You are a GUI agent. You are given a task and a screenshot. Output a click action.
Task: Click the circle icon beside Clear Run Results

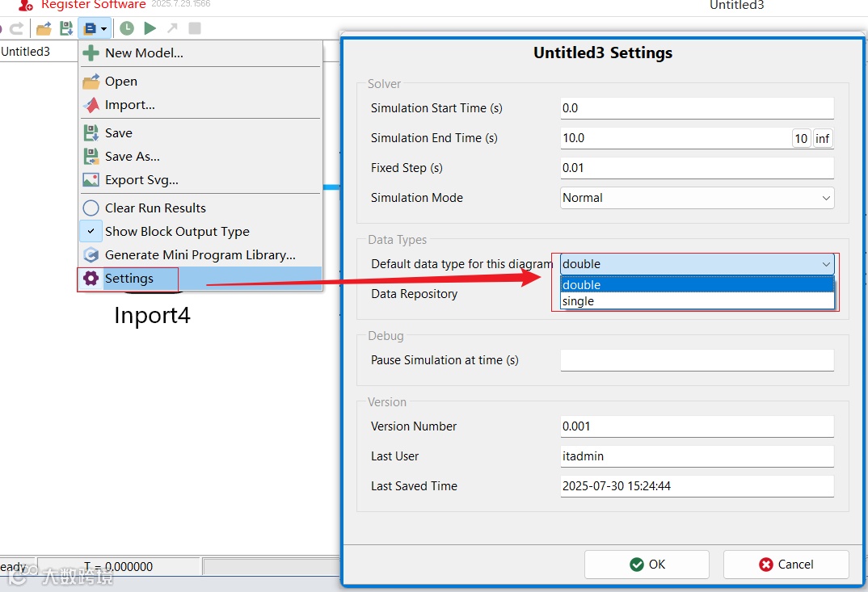[x=91, y=208]
